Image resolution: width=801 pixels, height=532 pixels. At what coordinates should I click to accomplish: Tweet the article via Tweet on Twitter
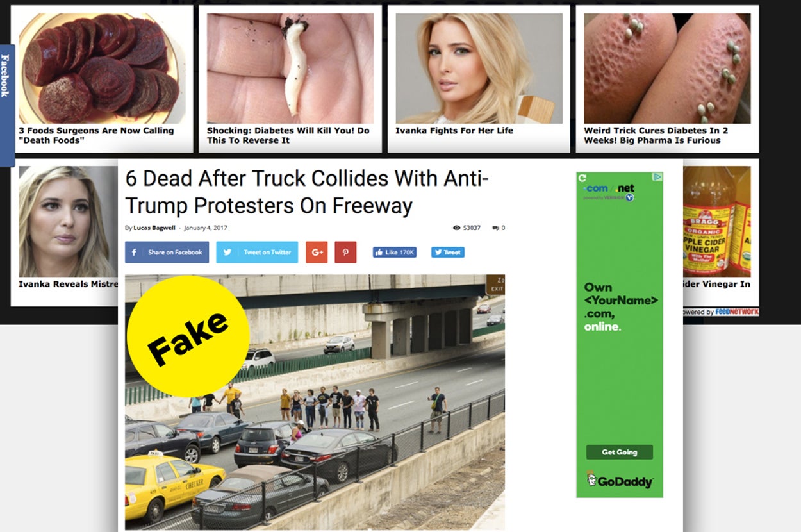257,252
